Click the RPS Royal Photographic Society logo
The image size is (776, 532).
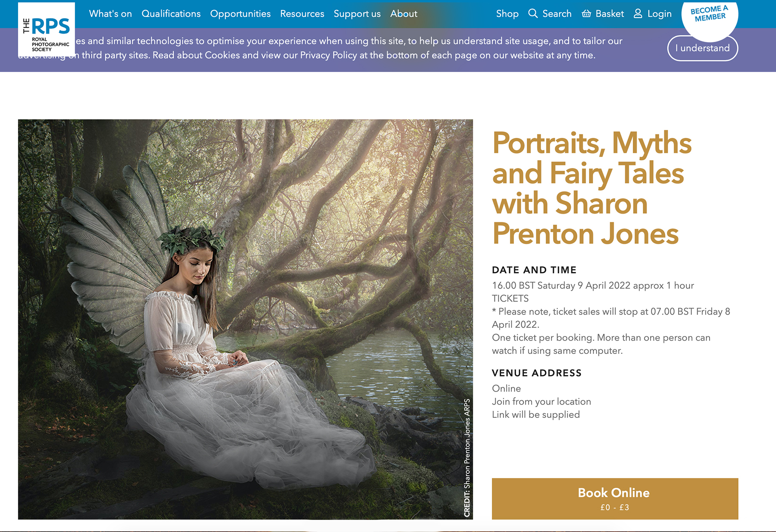[47, 30]
